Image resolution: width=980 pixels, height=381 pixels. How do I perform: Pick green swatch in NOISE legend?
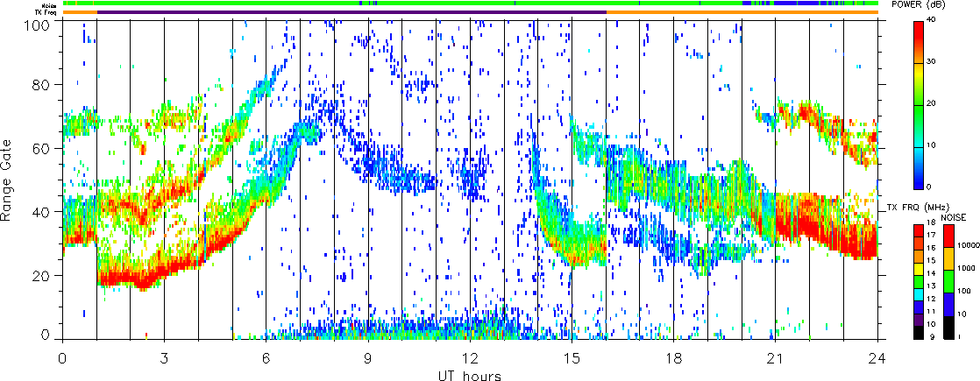[948, 282]
